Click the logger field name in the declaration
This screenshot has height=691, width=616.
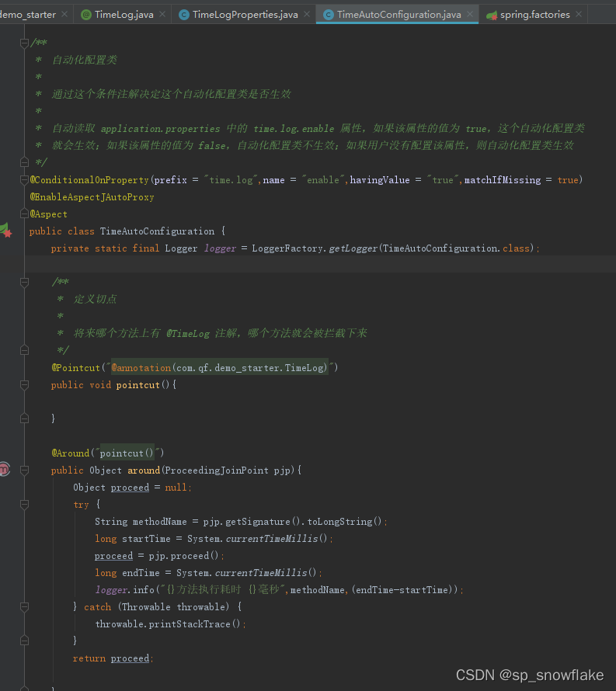click(220, 248)
